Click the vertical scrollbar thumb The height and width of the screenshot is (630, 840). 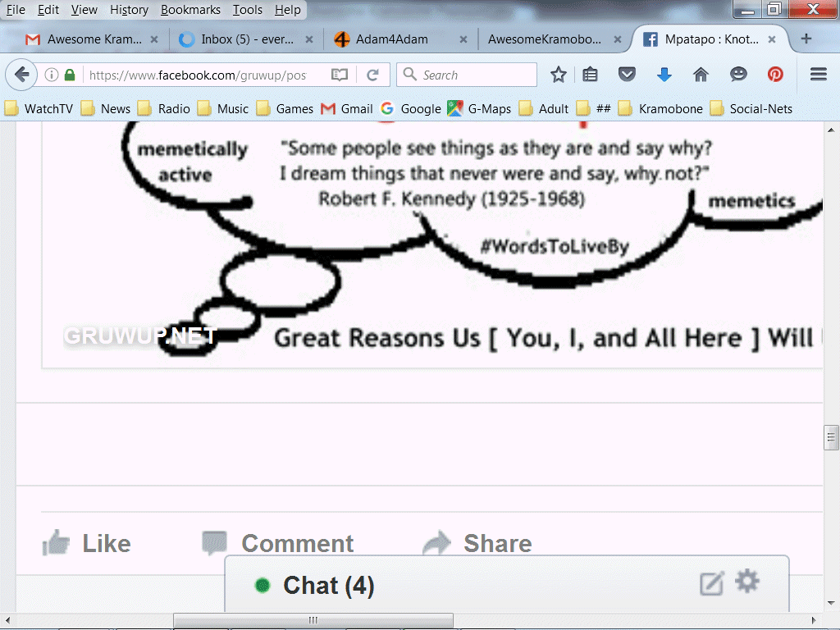coord(831,438)
